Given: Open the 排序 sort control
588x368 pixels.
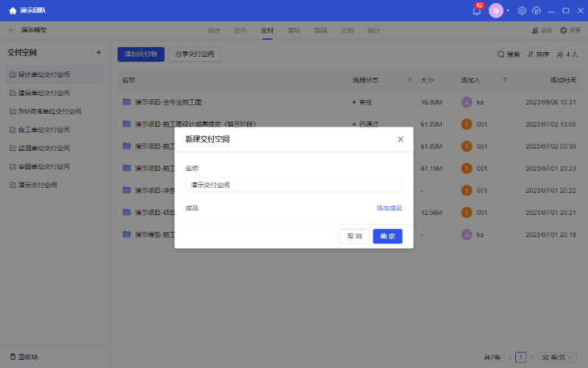Looking at the screenshot, I should (538, 54).
